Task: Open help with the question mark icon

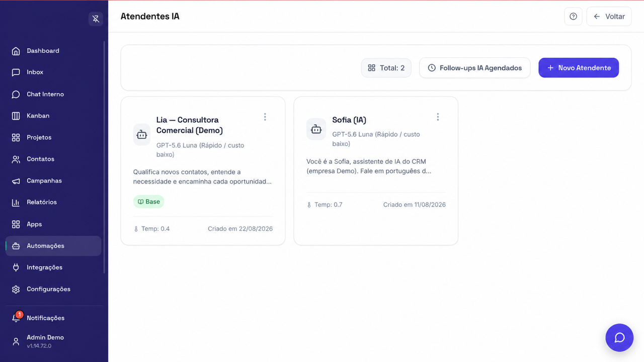Action: pos(573,17)
